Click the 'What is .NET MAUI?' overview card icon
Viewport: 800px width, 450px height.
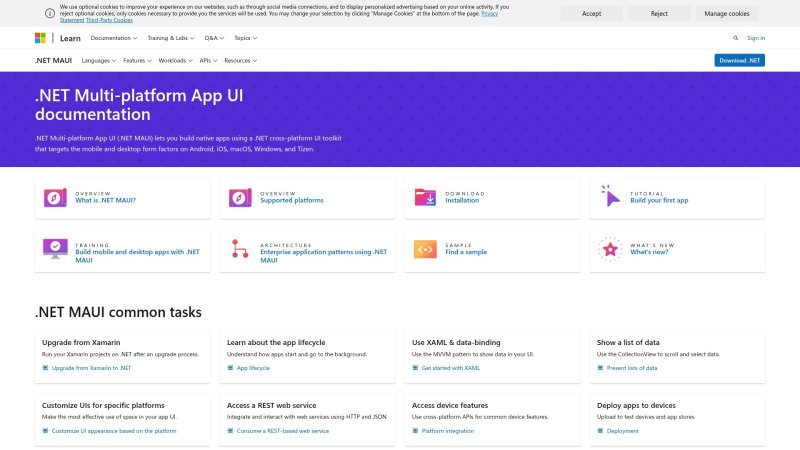click(x=55, y=197)
